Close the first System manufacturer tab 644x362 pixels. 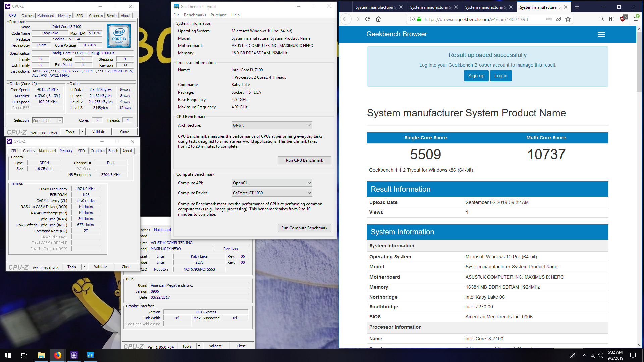coord(401,7)
